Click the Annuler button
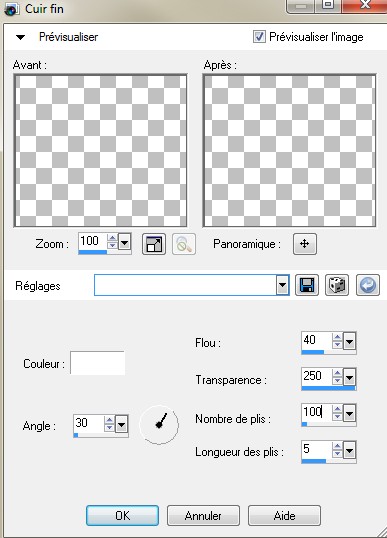The image size is (387, 538). 203,515
